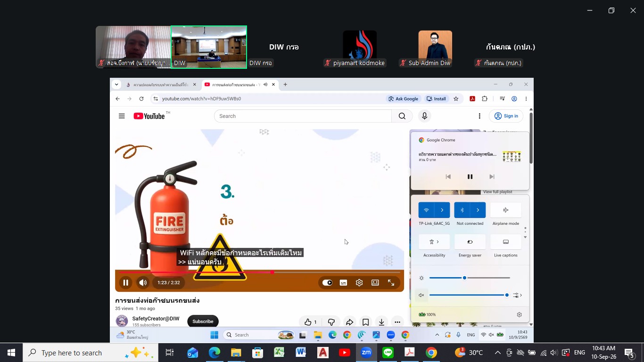Open YouTube app from Windows taskbar
The image size is (644, 362).
point(345,353)
